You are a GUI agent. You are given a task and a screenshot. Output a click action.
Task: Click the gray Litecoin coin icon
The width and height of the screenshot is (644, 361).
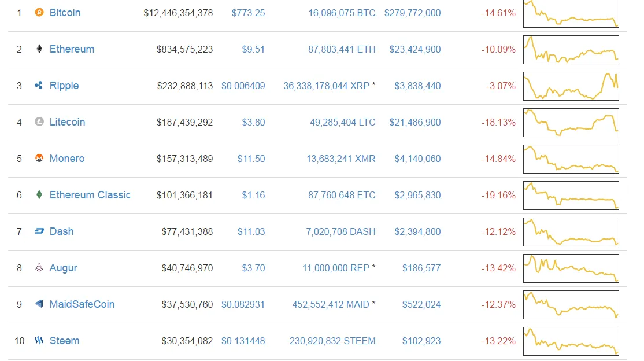point(39,121)
